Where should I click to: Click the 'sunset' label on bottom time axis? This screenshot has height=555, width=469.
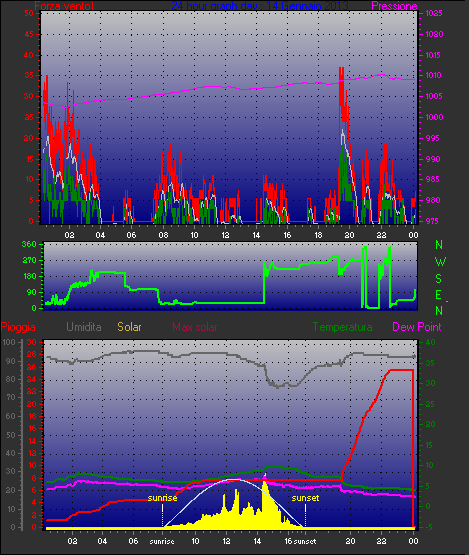click(x=305, y=542)
